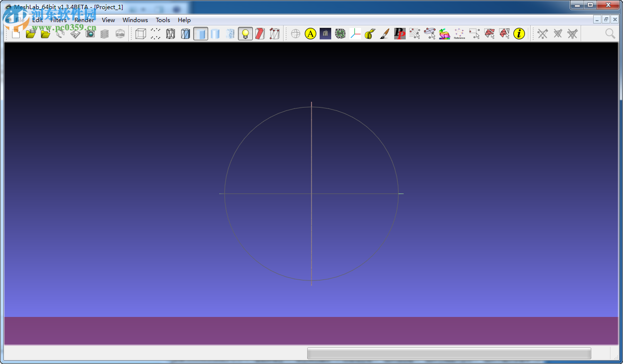Expand the View menu options
The image size is (623, 364).
[108, 20]
